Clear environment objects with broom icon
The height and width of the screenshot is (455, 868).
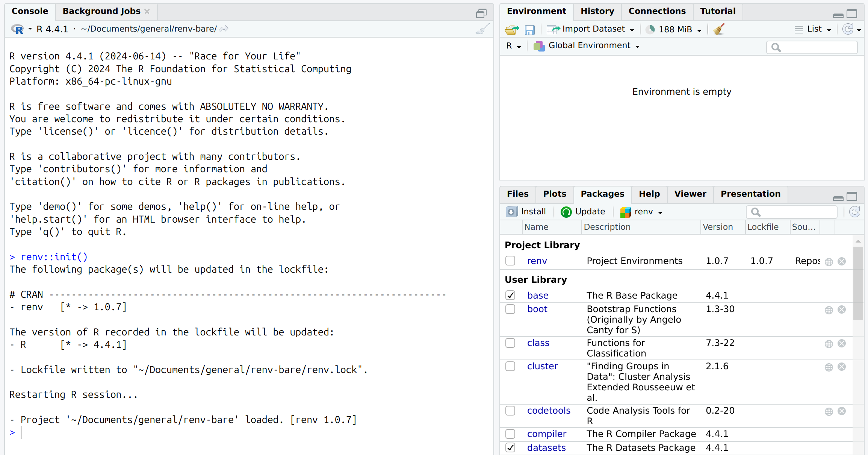click(718, 29)
